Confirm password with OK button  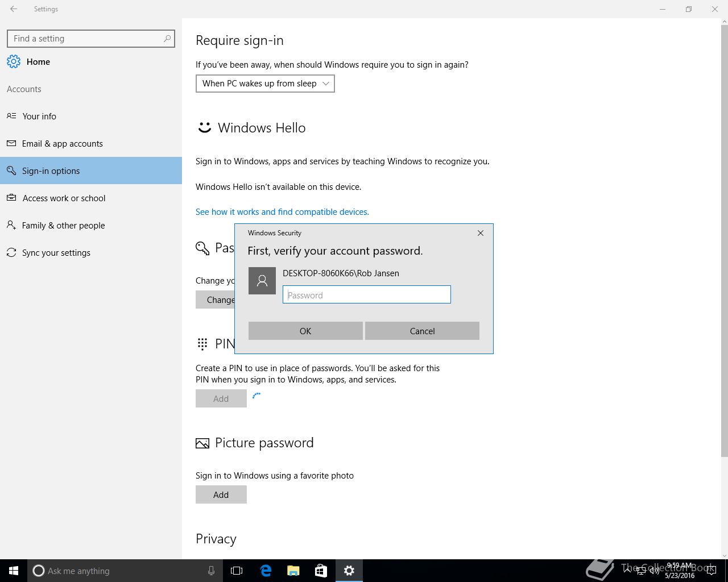(x=305, y=331)
